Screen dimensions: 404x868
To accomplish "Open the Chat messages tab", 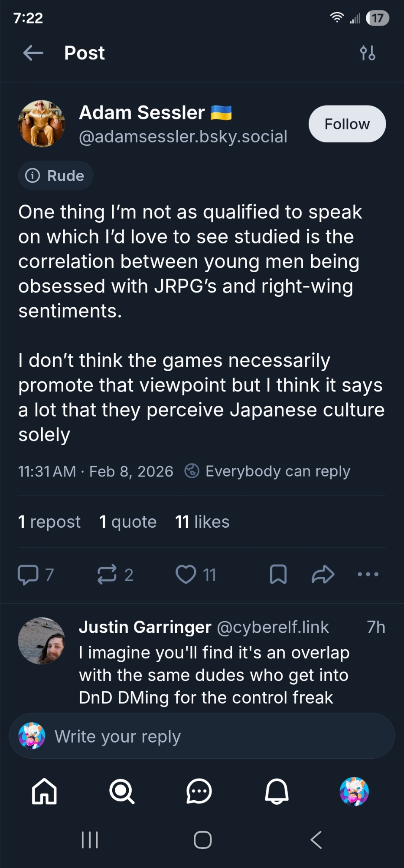I will (x=199, y=791).
